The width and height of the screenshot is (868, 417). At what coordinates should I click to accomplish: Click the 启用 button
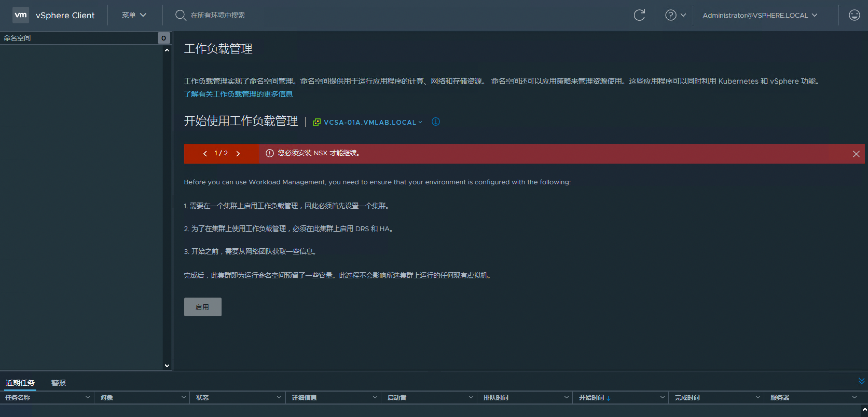coord(203,307)
